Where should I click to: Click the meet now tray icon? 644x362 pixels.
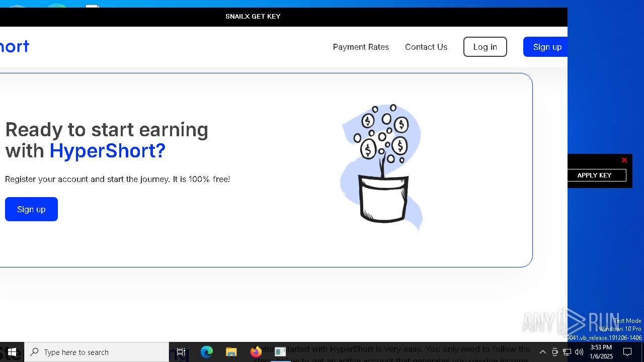tap(555, 352)
